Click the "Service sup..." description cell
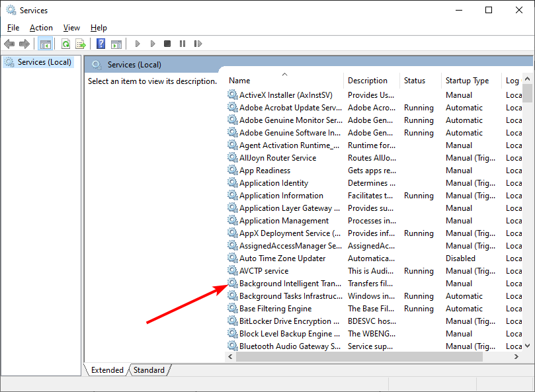This screenshot has width=535, height=392. pos(370,346)
